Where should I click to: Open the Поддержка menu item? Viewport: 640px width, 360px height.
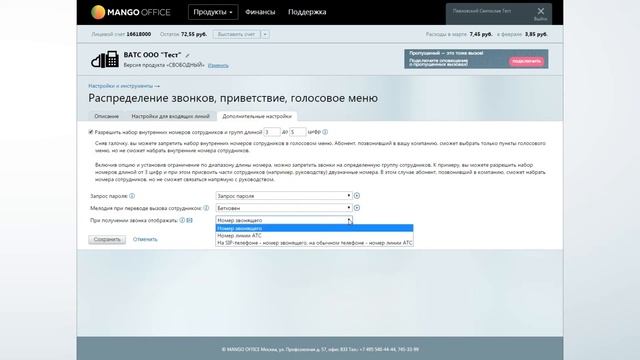pos(307,12)
